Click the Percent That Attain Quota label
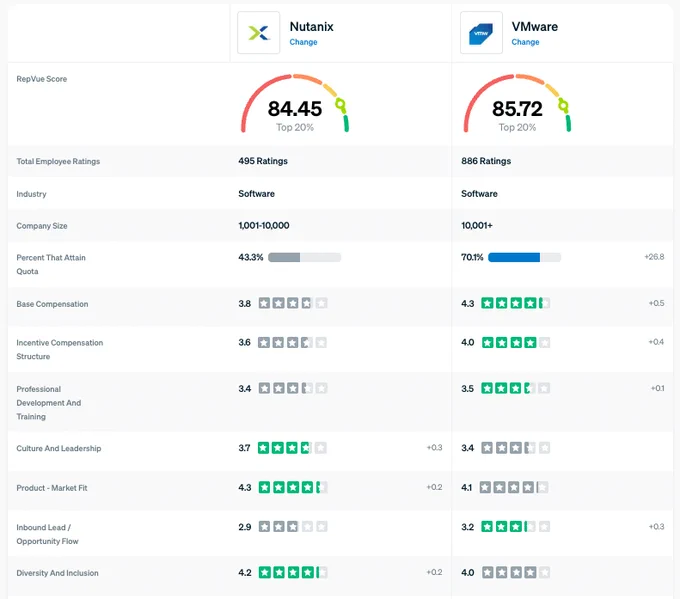 51,264
